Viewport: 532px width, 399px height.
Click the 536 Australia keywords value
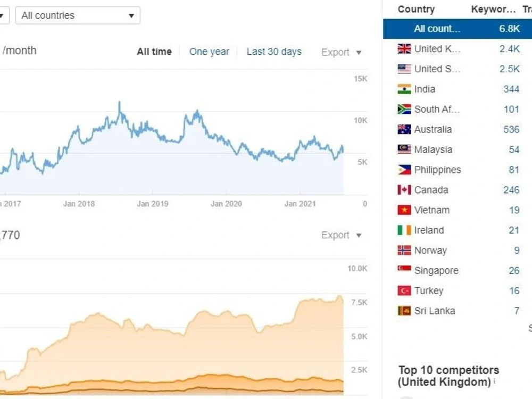[x=511, y=129]
